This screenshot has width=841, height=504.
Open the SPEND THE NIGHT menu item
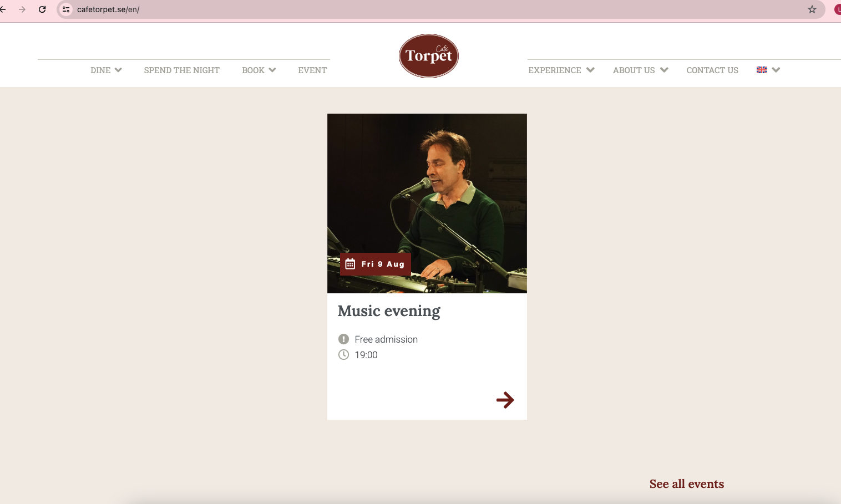coord(181,70)
